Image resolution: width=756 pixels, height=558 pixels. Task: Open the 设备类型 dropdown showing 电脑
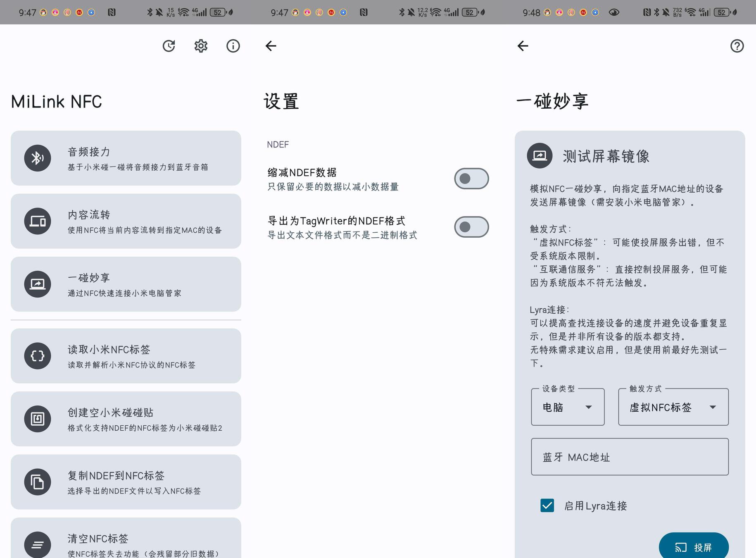pyautogui.click(x=568, y=407)
